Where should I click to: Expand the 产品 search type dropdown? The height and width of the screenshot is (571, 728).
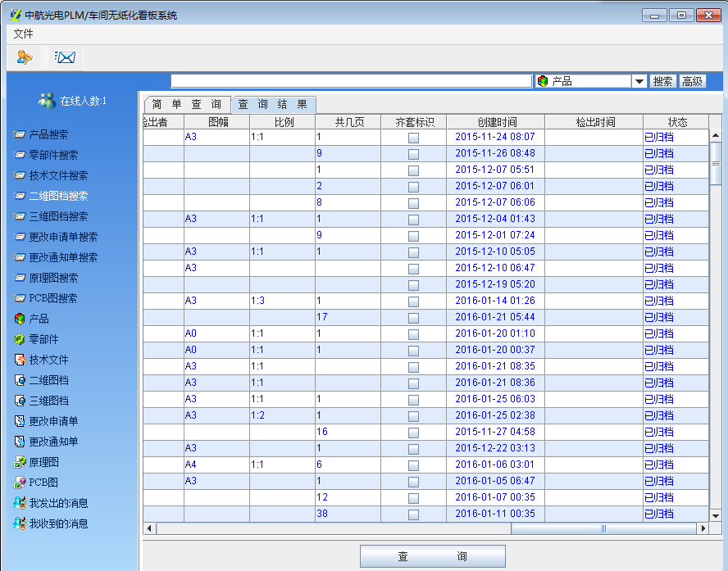[x=639, y=81]
